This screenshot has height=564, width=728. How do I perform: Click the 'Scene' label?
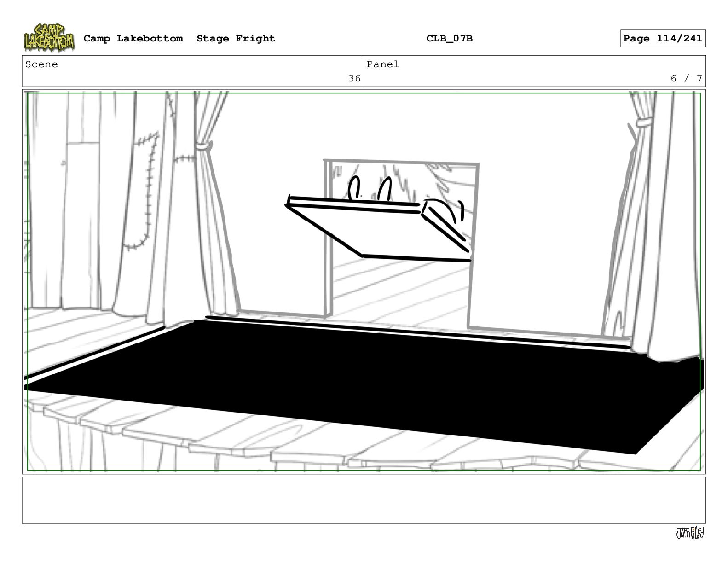41,64
